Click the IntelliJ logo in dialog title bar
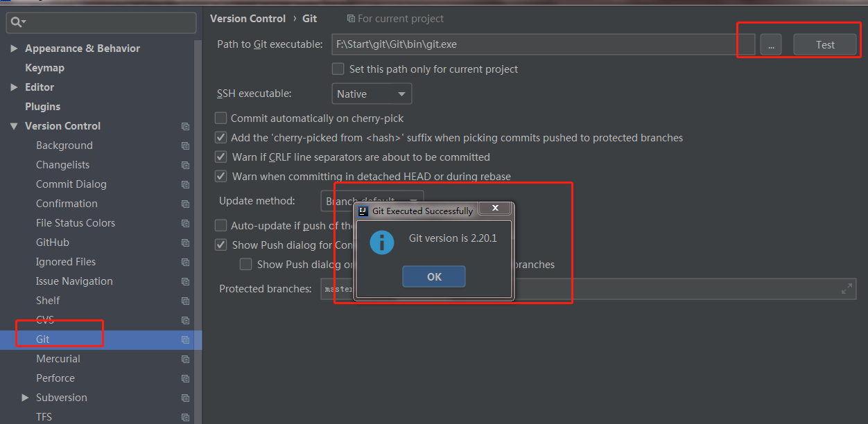The height and width of the screenshot is (424, 868). [x=363, y=211]
